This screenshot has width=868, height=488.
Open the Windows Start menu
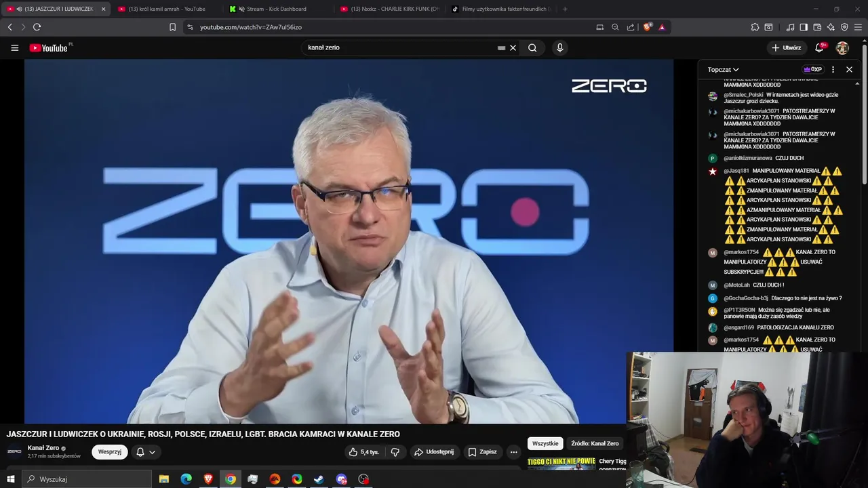(10, 479)
